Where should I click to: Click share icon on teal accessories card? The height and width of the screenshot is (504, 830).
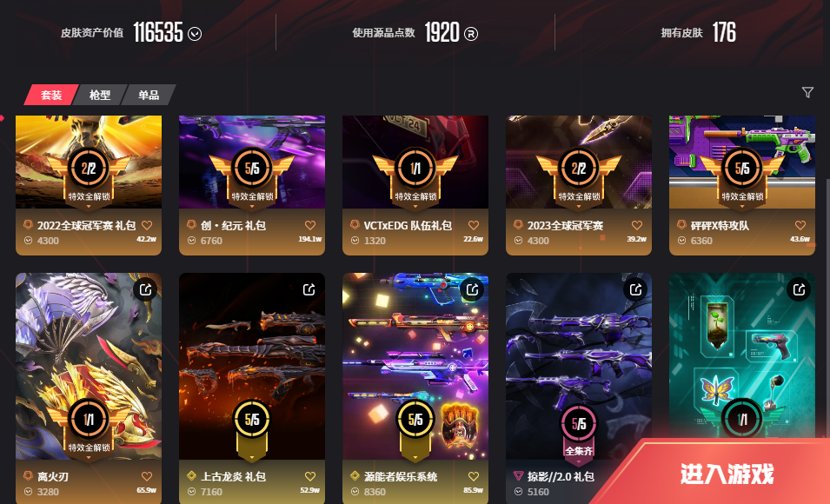pyautogui.click(x=799, y=289)
